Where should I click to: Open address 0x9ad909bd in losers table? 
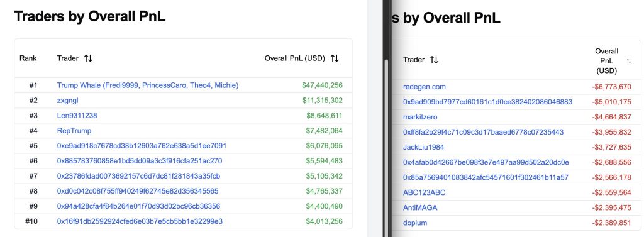click(x=488, y=102)
